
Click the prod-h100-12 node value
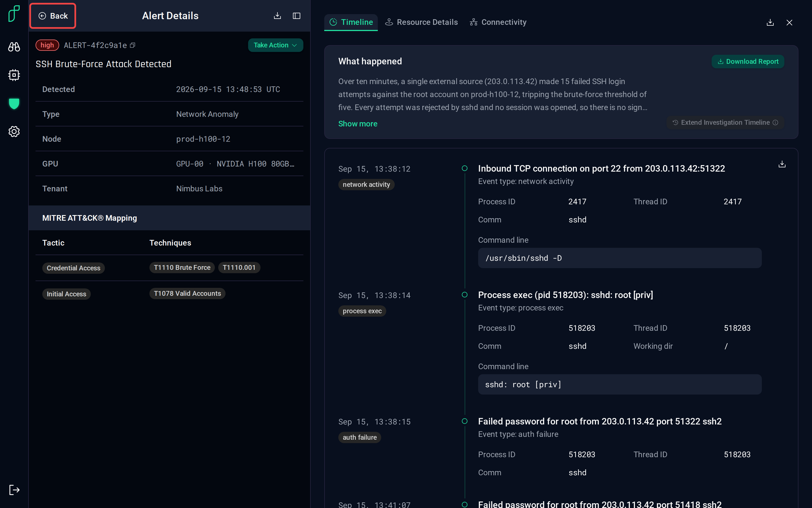click(203, 139)
